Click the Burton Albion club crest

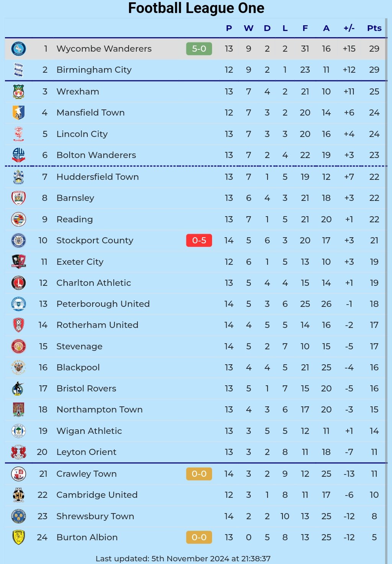18,537
